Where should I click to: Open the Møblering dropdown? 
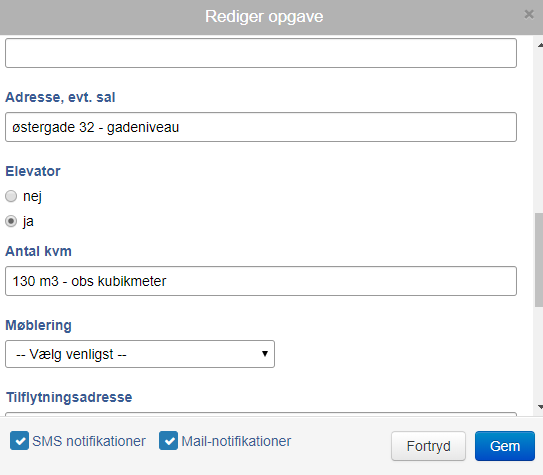point(140,354)
